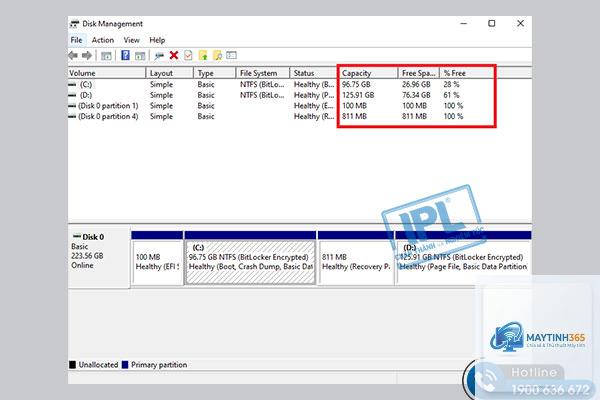Click the 76.34 GB free space cell

(416, 95)
